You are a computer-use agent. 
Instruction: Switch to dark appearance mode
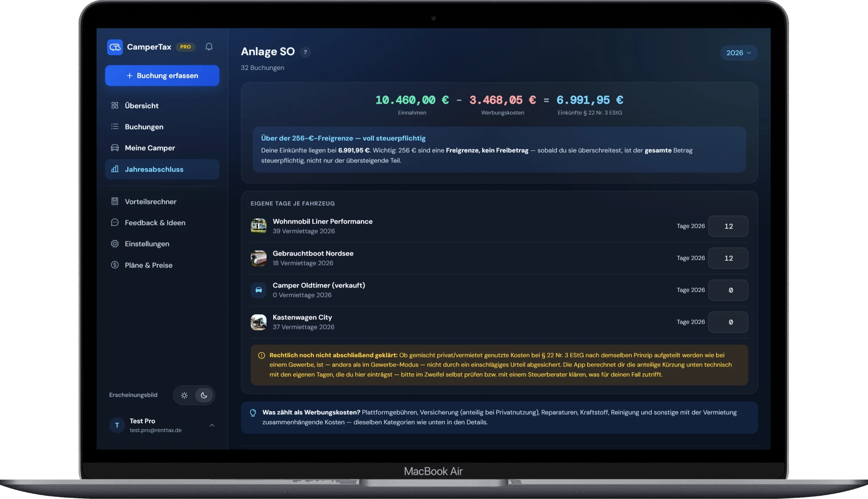tap(204, 395)
